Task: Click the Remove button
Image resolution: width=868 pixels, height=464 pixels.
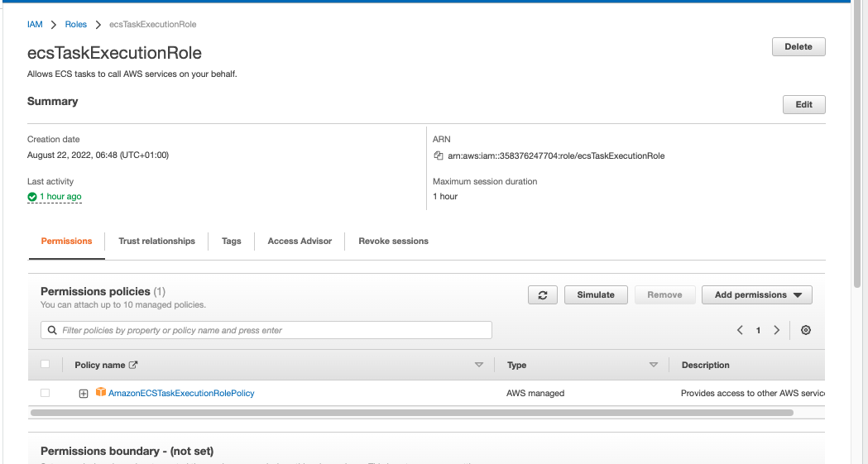Action: tap(664, 294)
